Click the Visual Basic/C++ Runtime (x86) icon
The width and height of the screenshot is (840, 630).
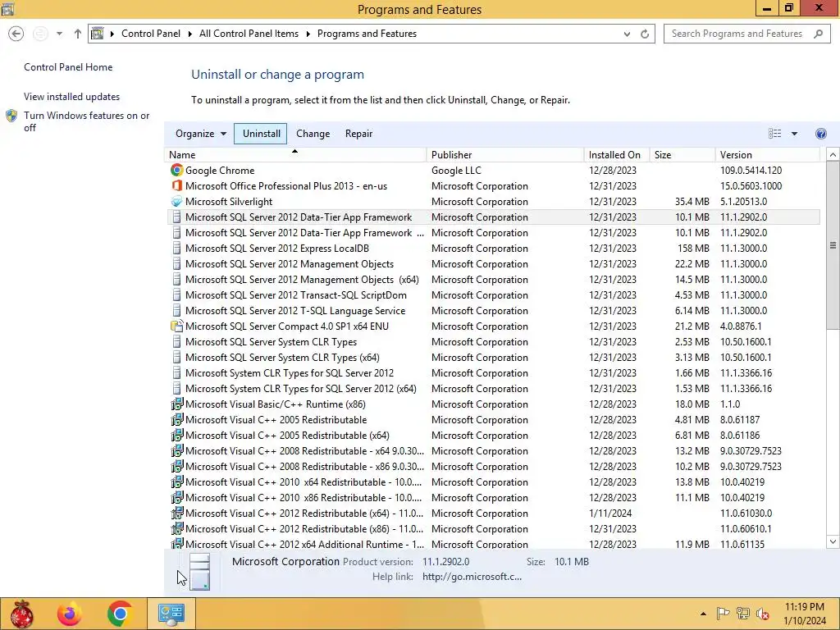[x=177, y=404]
